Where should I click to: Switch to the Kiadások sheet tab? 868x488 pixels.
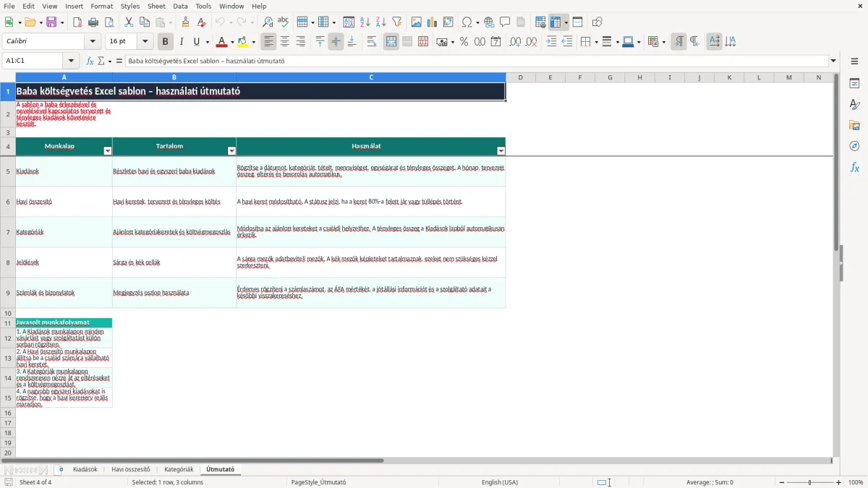(85, 469)
